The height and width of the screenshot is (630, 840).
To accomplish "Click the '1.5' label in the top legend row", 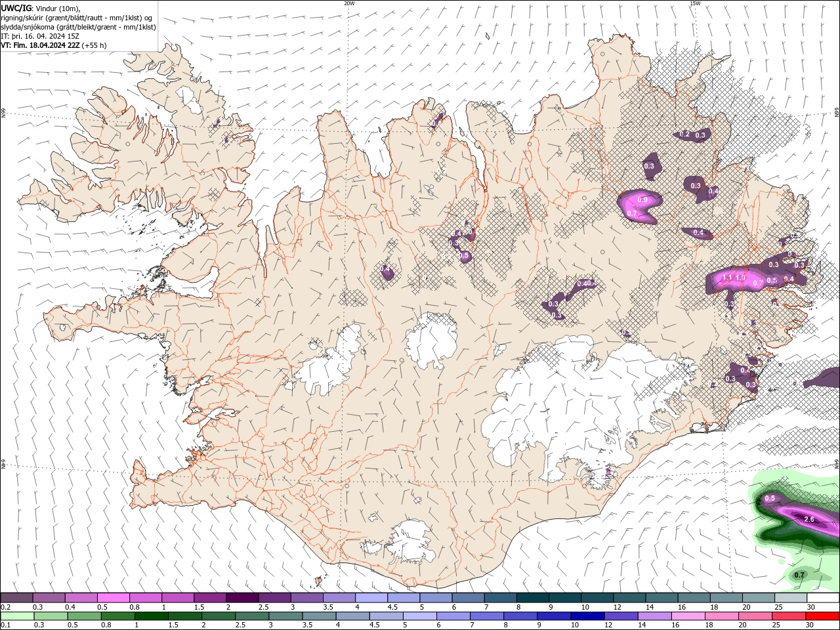I will (199, 607).
